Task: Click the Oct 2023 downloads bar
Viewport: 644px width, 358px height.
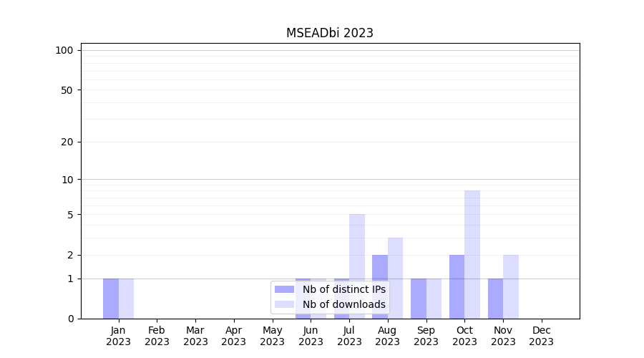Action: click(472, 254)
